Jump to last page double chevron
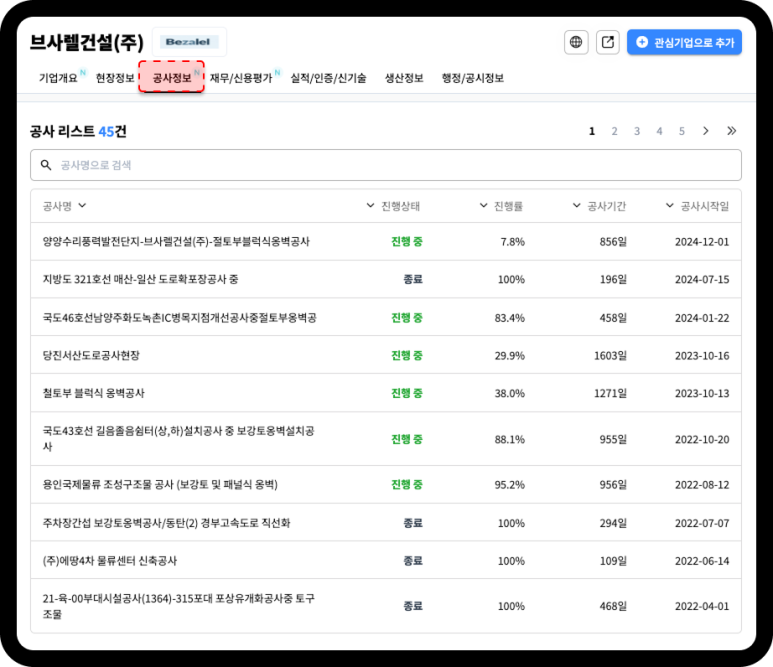The image size is (773, 667). pyautogui.click(x=732, y=131)
